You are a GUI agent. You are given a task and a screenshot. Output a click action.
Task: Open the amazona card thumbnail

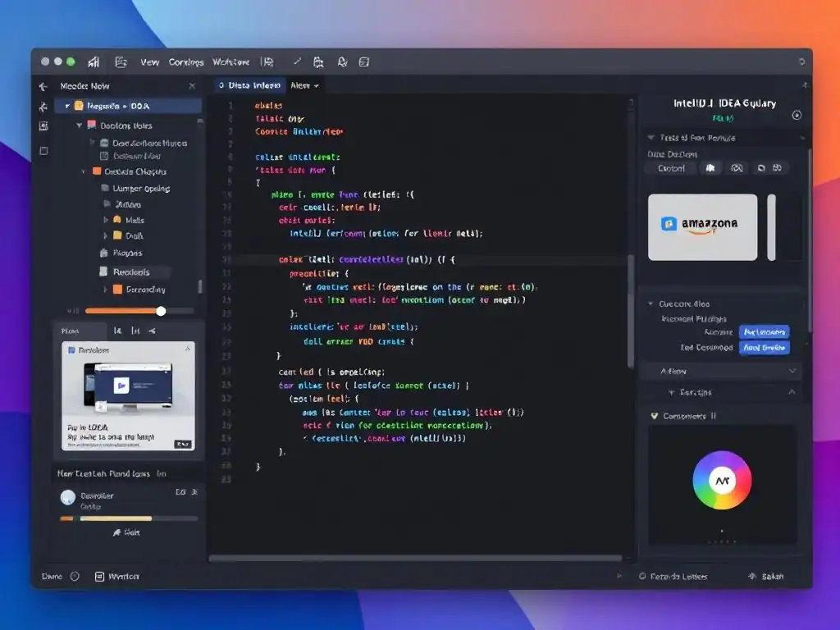[702, 227]
